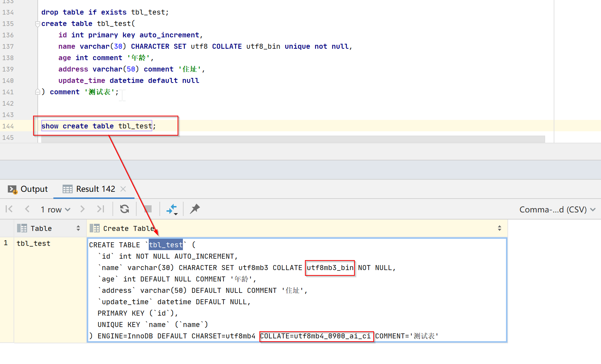
Task: Go to next page of results
Action: pos(83,209)
